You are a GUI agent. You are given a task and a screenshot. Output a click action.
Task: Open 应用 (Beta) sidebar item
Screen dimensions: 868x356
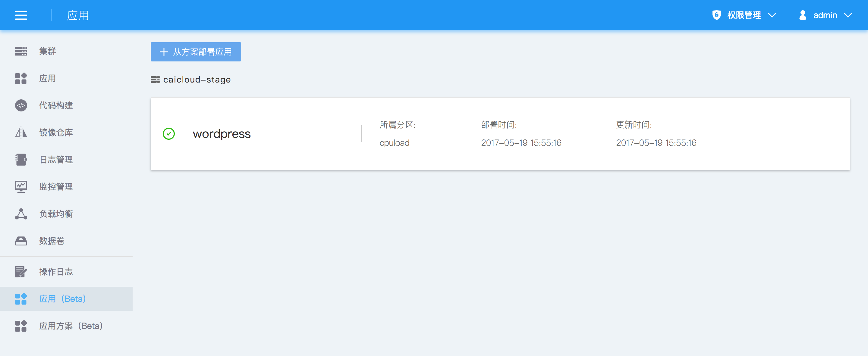pos(62,299)
